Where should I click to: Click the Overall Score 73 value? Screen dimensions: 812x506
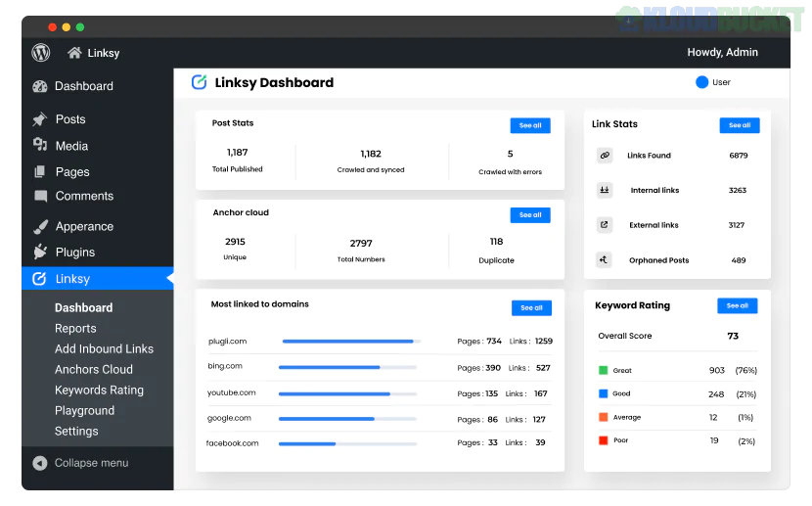coord(733,336)
